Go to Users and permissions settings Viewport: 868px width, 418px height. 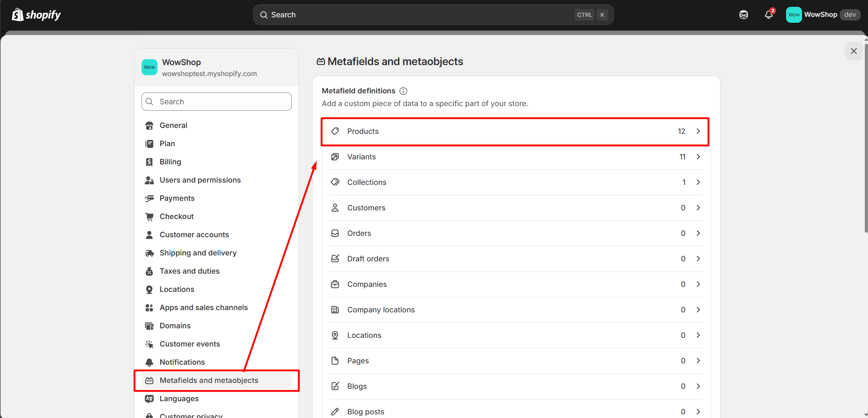tap(200, 180)
